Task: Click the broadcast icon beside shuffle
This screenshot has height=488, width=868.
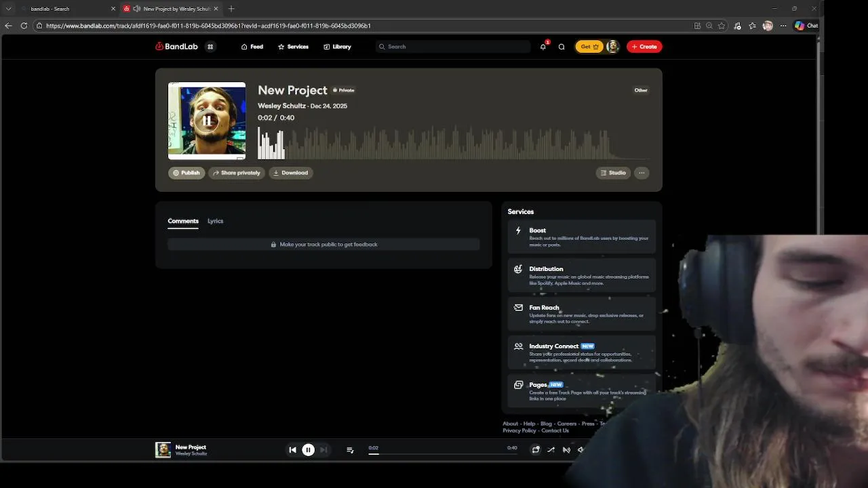Action: click(566, 449)
